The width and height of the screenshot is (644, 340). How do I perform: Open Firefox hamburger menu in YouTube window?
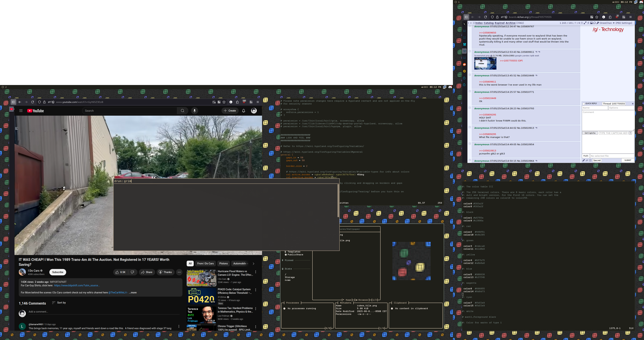[x=258, y=102]
